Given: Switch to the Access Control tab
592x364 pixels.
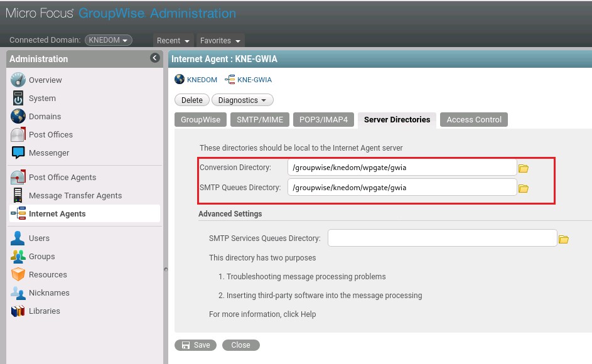Looking at the screenshot, I should (x=474, y=120).
